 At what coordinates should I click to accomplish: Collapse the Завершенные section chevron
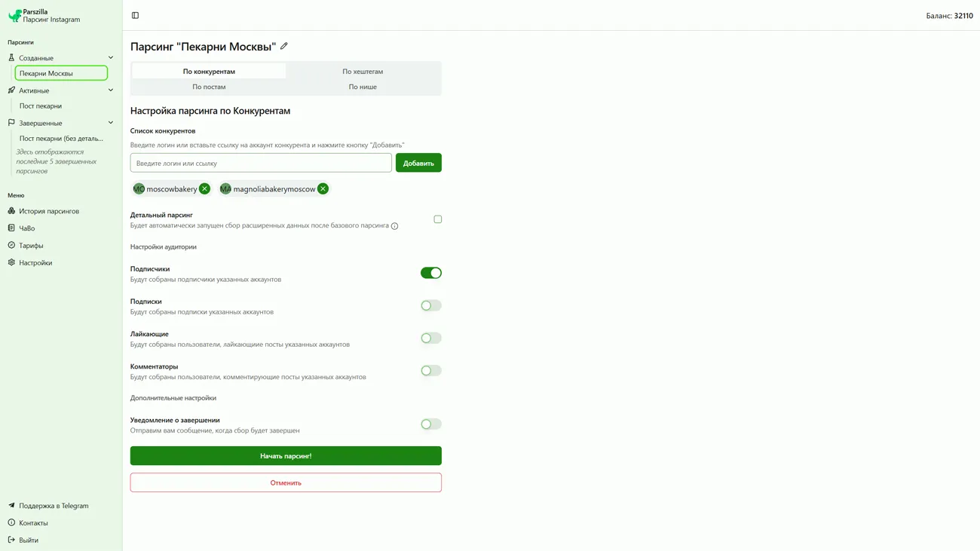coord(111,123)
